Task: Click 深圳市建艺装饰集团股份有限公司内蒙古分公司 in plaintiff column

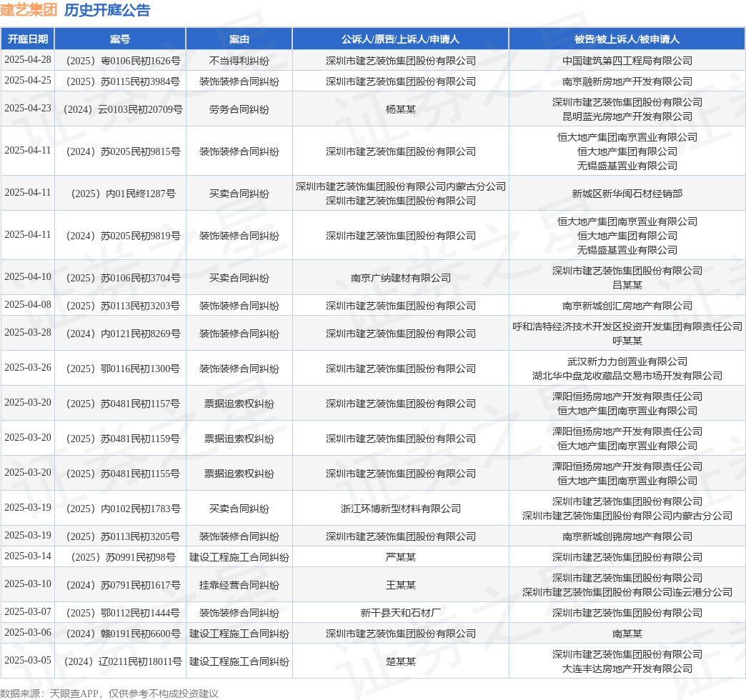Action: tap(401, 187)
